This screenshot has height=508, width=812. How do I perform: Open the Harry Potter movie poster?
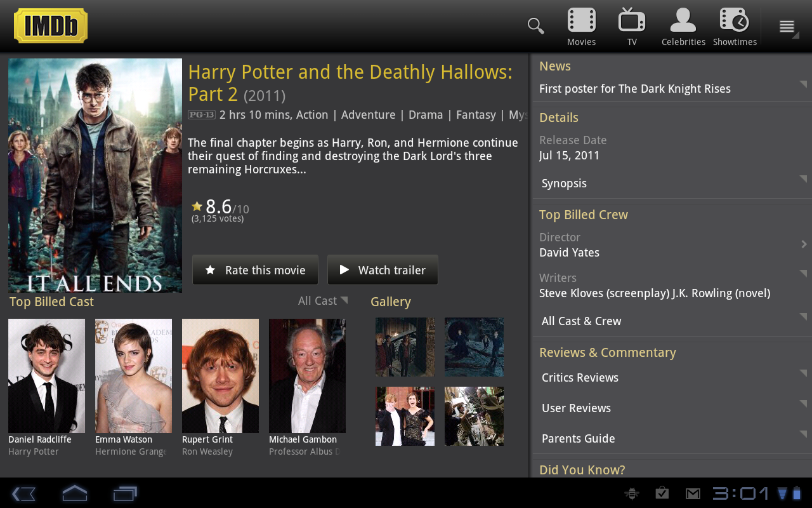point(95,175)
